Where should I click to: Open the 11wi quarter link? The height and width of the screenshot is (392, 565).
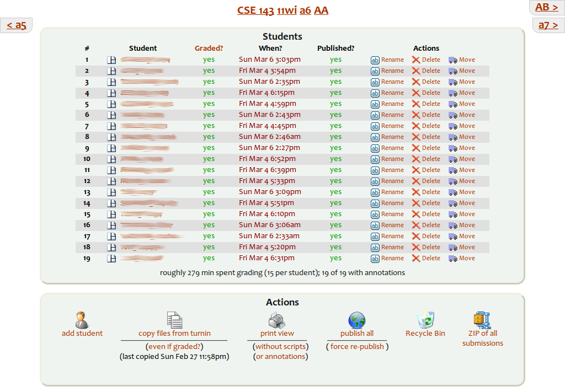pyautogui.click(x=287, y=10)
